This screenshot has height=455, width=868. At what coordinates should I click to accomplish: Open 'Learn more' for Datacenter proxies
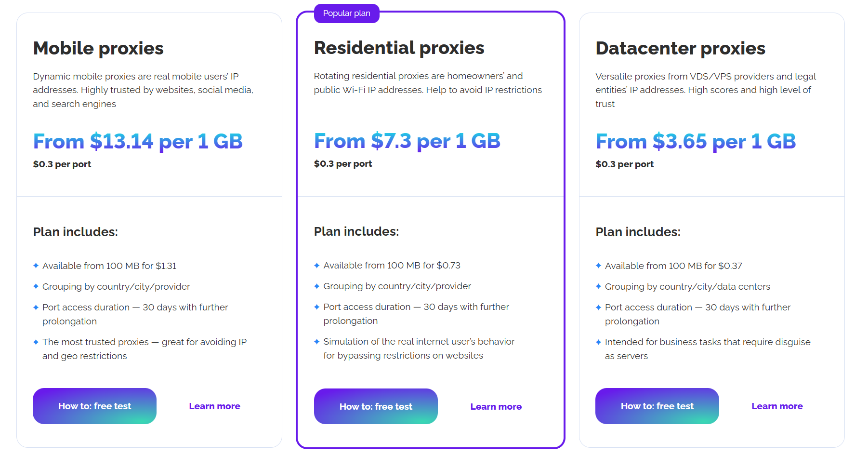click(777, 406)
